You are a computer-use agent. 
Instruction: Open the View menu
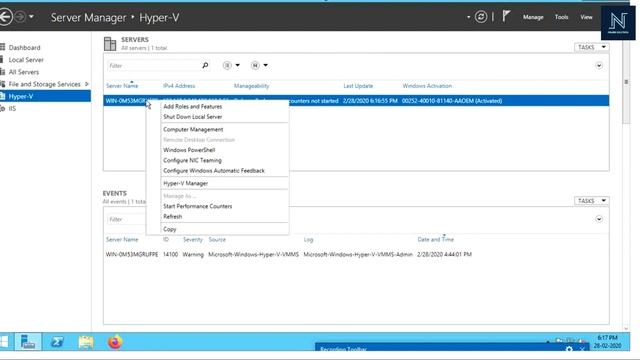[x=586, y=17]
